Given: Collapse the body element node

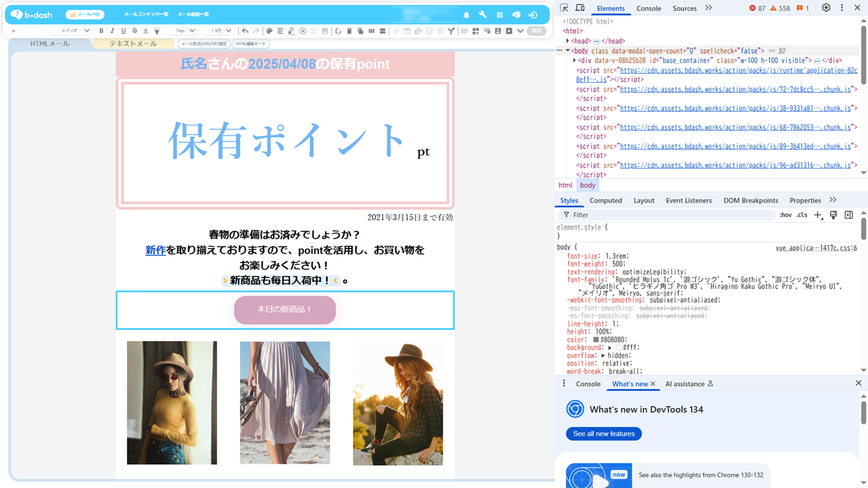Looking at the screenshot, I should point(568,50).
